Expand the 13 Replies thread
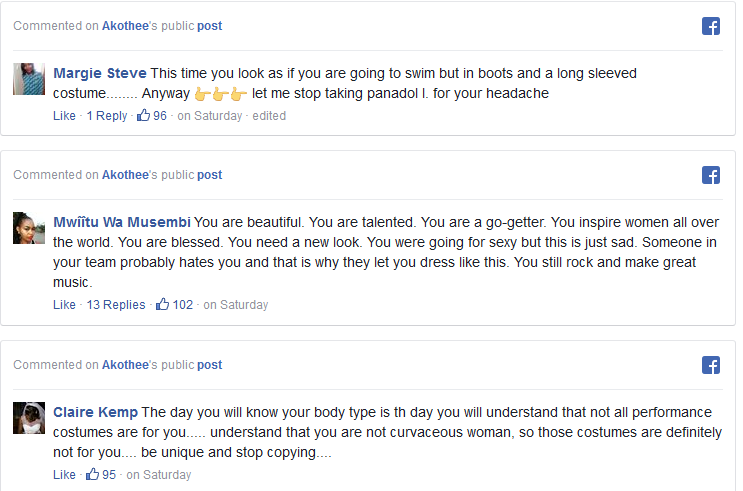743x491 pixels. (x=116, y=305)
